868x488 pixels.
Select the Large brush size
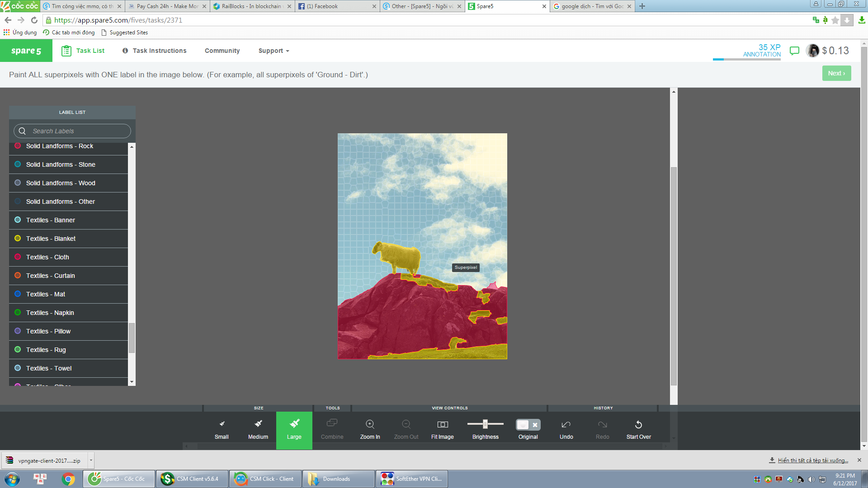(294, 429)
